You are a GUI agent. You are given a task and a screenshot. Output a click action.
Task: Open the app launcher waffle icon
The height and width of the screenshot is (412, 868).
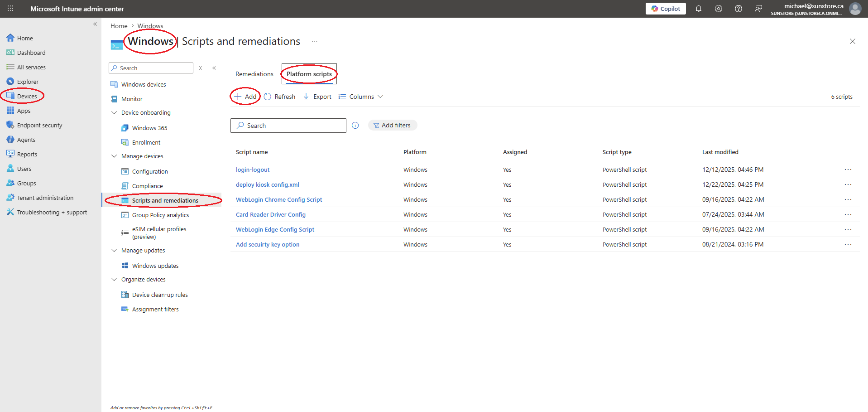point(10,9)
